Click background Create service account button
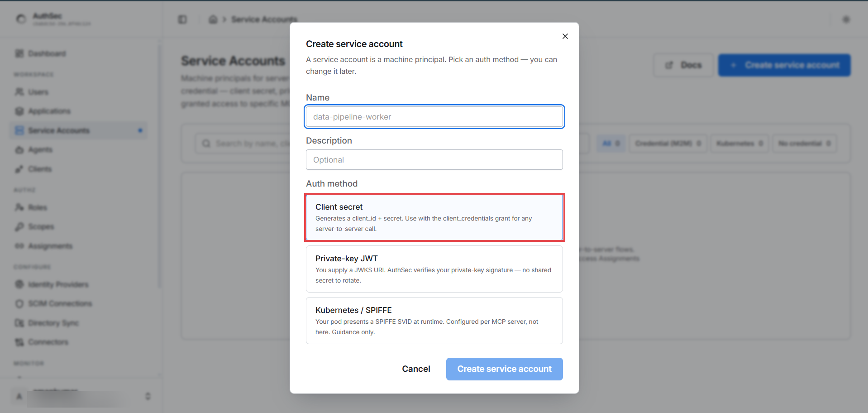 (x=784, y=65)
